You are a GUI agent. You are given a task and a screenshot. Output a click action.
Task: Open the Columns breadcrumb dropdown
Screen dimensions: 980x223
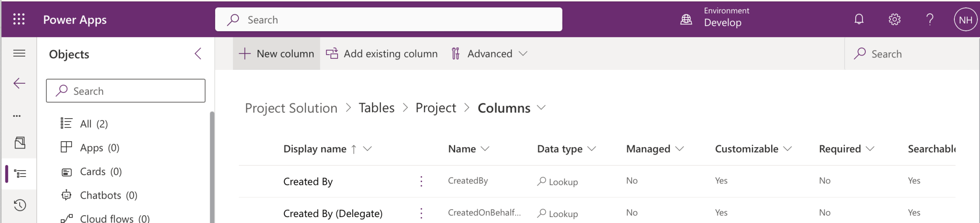coord(542,108)
